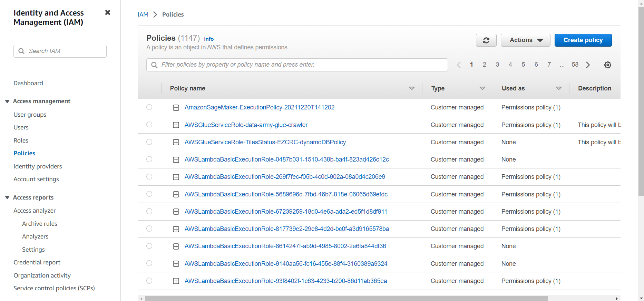Click the Info link next to Policies
This screenshot has width=644, height=301.
[x=209, y=39]
